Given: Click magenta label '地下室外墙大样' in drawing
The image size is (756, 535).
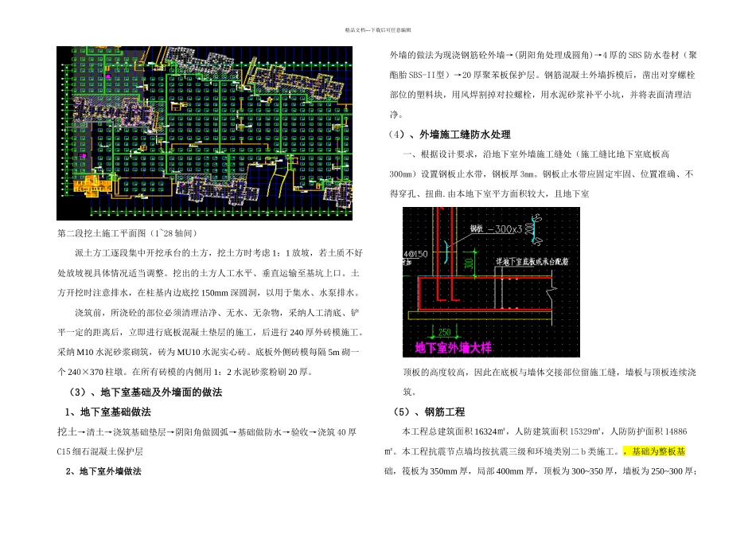Looking at the screenshot, I should [x=454, y=348].
